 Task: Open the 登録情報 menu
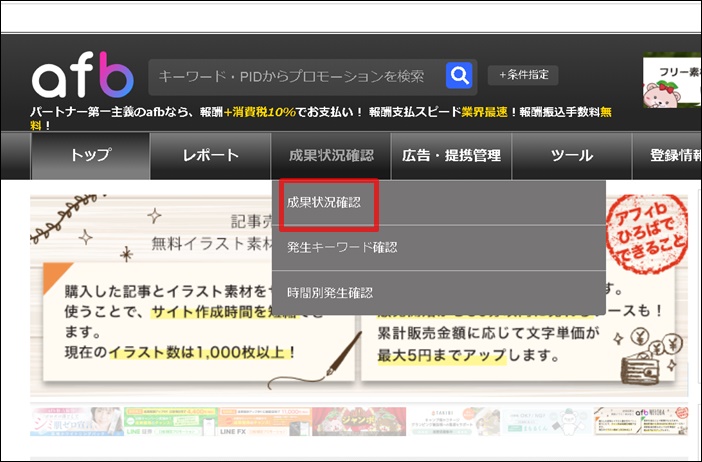[674, 155]
